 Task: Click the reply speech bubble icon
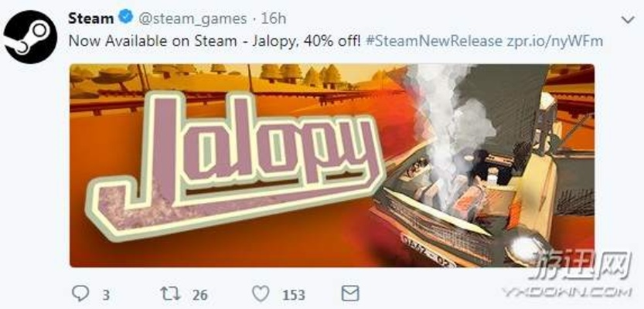coord(80,294)
